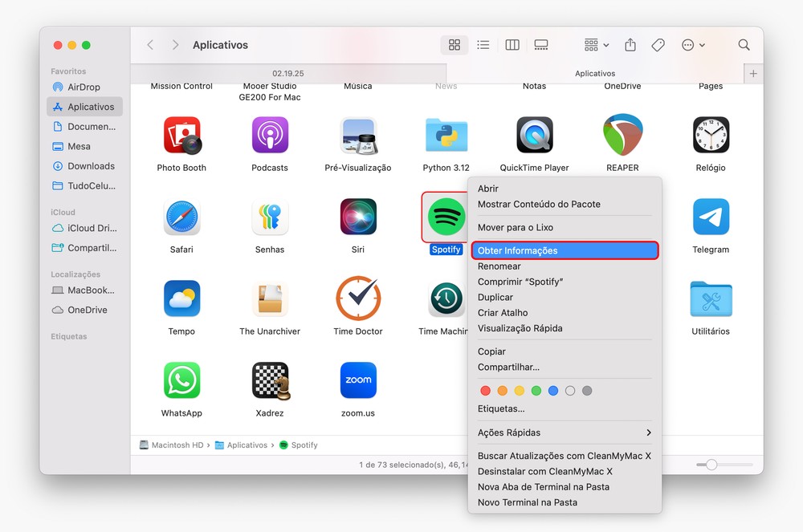Click the new tab plus button
The image size is (803, 532).
[753, 73]
